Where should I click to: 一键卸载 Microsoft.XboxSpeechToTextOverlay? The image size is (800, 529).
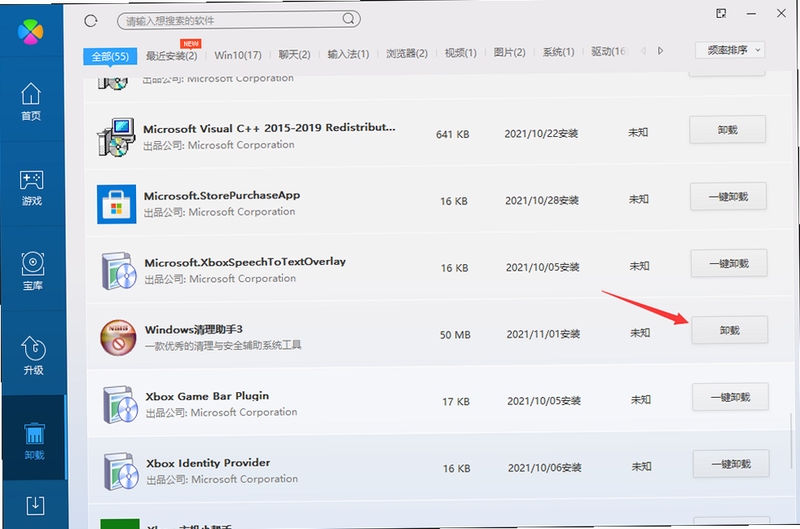point(729,263)
